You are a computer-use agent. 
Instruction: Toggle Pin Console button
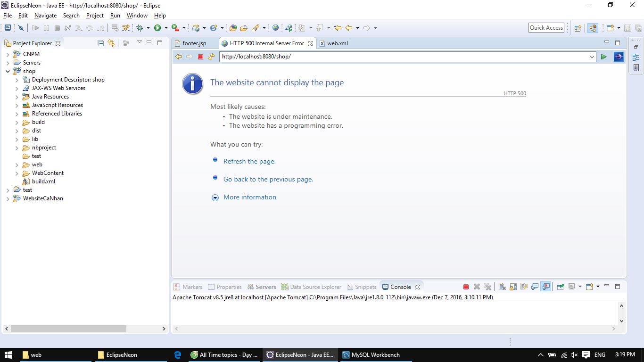point(560,287)
